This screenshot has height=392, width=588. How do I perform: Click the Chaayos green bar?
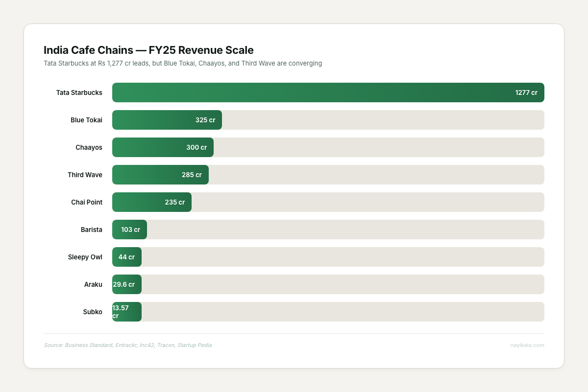tap(163, 147)
